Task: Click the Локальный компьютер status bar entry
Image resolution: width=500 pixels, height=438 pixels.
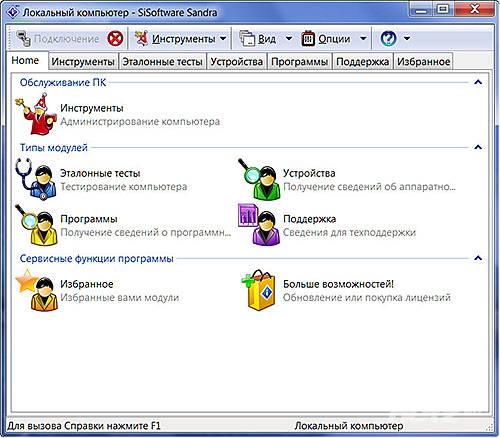Action: 349,426
